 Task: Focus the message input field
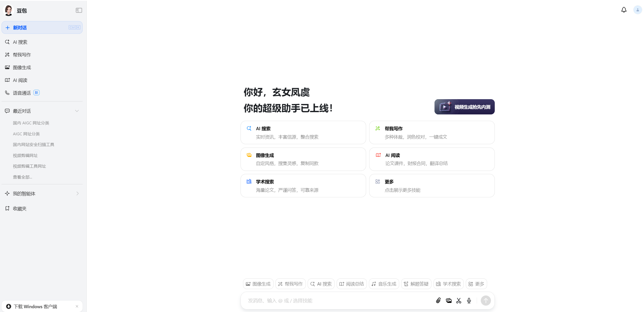[x=338, y=301]
